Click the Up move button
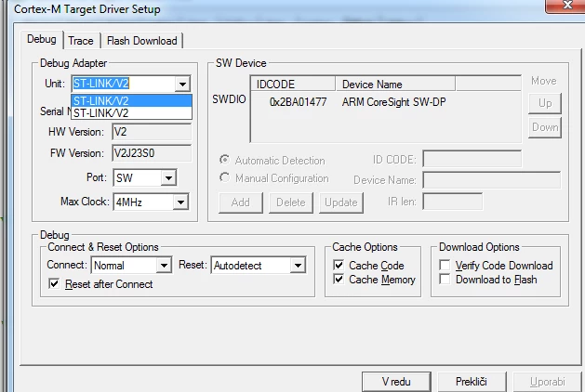 pyautogui.click(x=545, y=103)
